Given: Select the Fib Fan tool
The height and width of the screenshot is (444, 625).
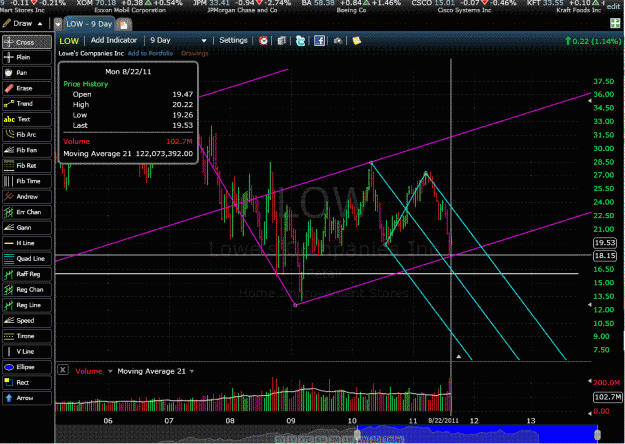Looking at the screenshot, I should coord(27,150).
